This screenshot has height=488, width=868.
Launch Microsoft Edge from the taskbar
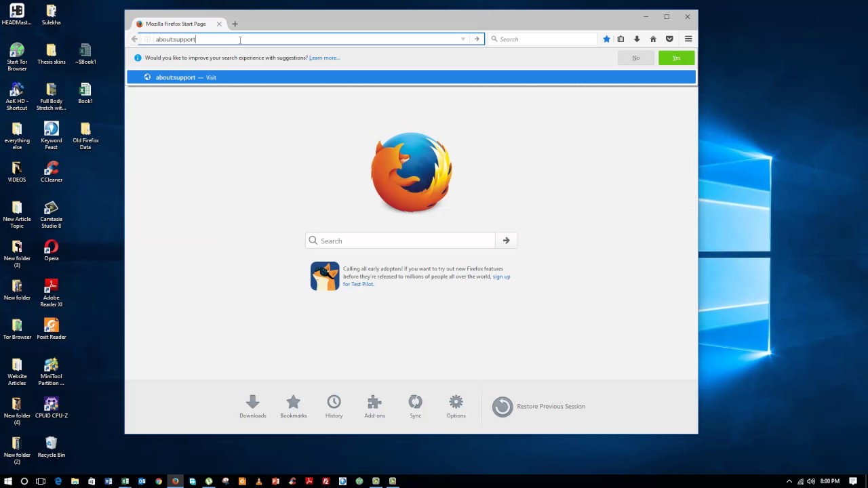click(58, 481)
